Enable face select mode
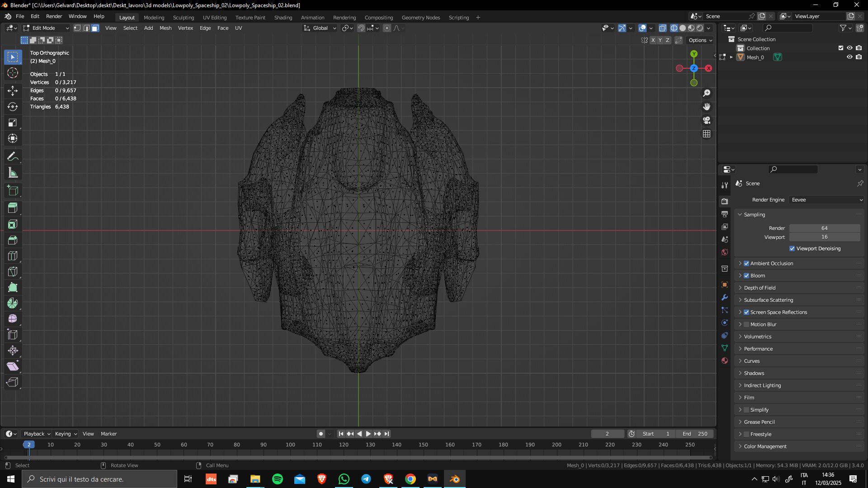Image resolution: width=868 pixels, height=488 pixels. (95, 28)
